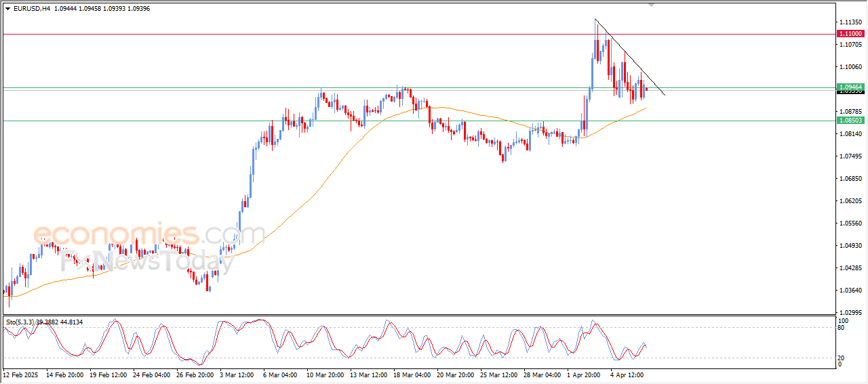The height and width of the screenshot is (384, 868).
Task: Click the 1.02995 price scale value
Action: click(x=850, y=312)
